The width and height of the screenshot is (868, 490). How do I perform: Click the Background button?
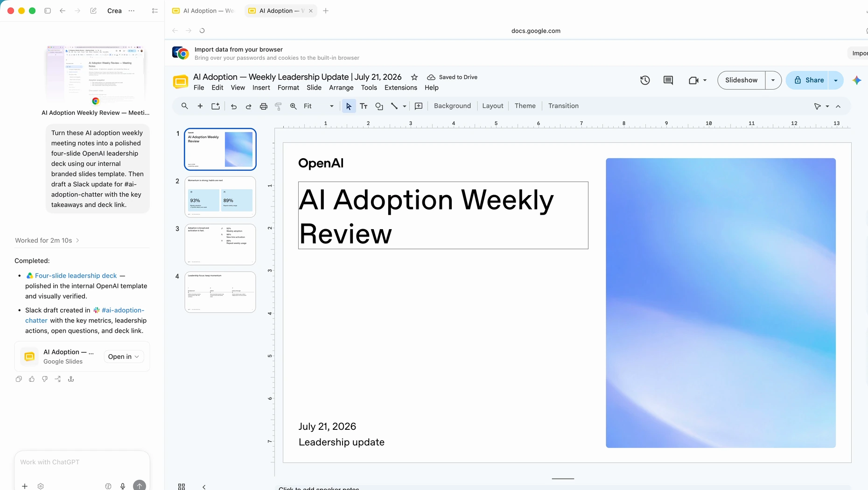pos(452,106)
